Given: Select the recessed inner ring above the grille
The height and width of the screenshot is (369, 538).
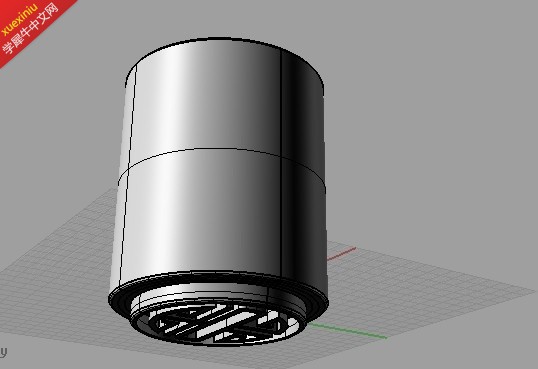Looking at the screenshot, I should coord(216,302).
